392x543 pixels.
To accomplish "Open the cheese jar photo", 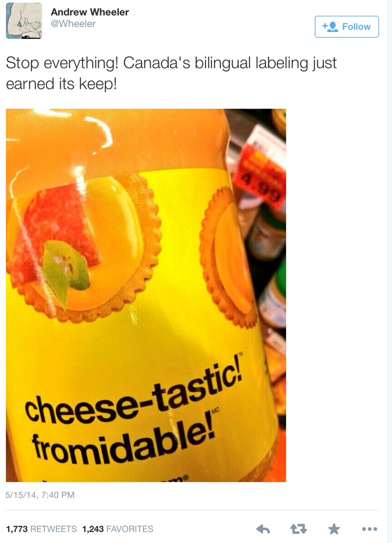I will click(146, 295).
